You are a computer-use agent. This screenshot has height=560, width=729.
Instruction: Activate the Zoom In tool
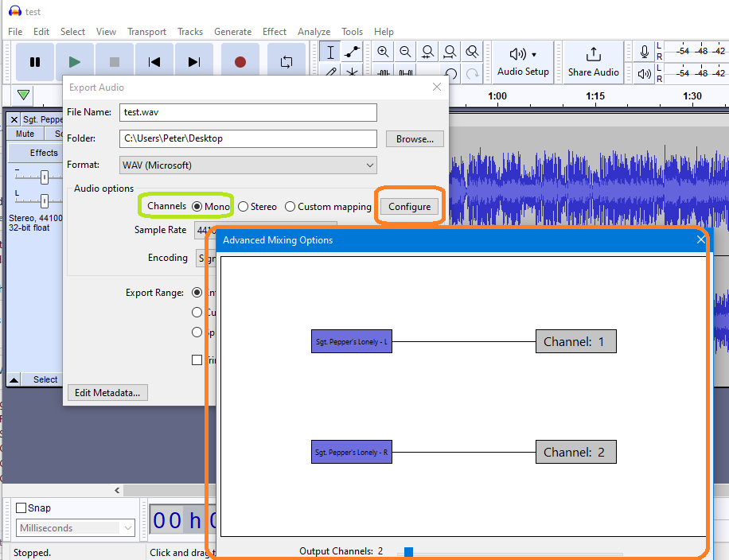click(x=383, y=52)
